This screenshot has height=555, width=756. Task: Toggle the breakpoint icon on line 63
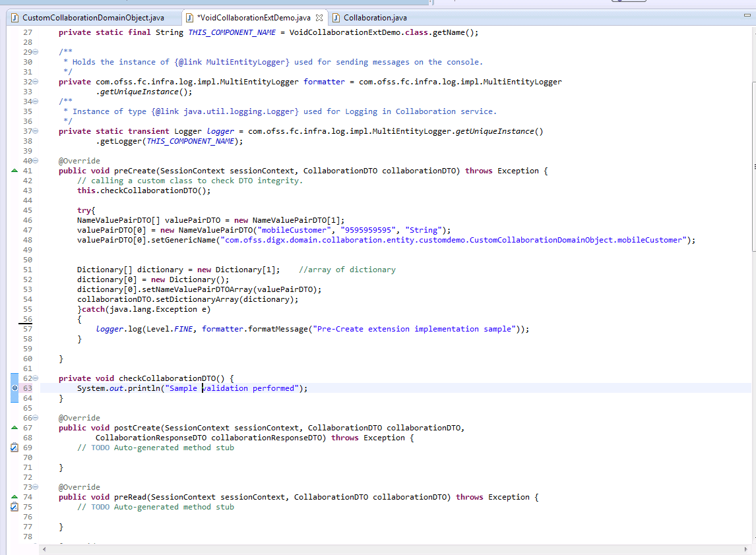tap(15, 388)
